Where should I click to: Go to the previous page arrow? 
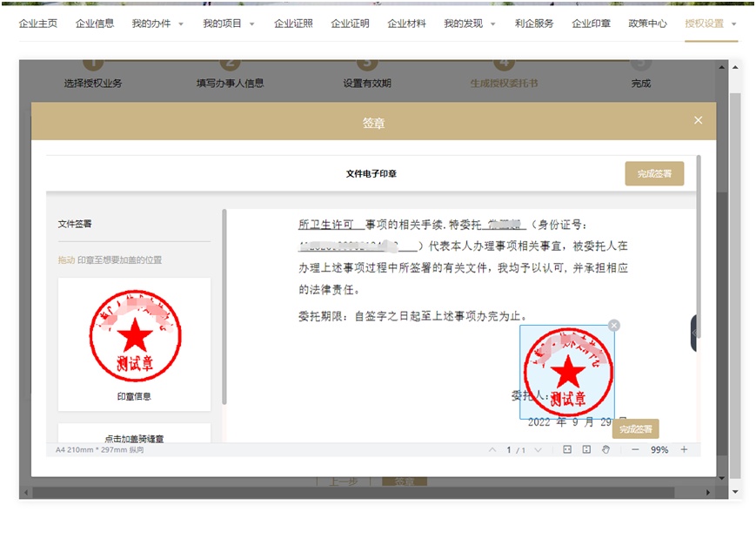[492, 450]
